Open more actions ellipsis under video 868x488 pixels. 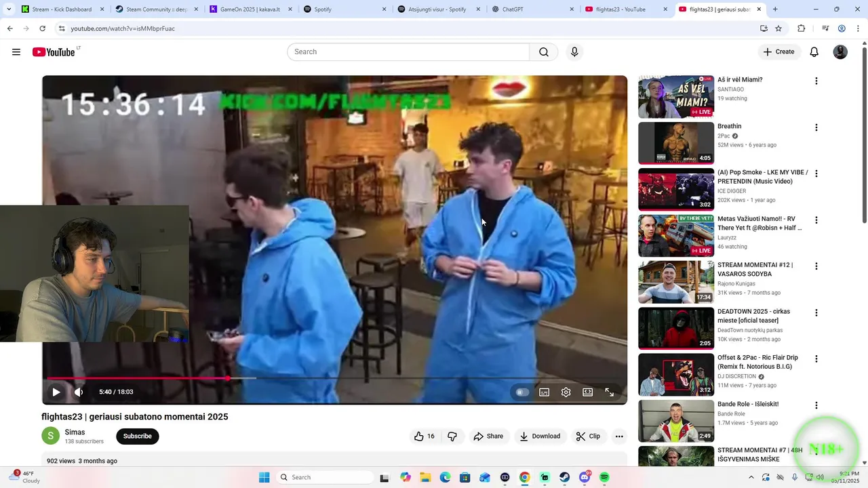click(x=619, y=436)
